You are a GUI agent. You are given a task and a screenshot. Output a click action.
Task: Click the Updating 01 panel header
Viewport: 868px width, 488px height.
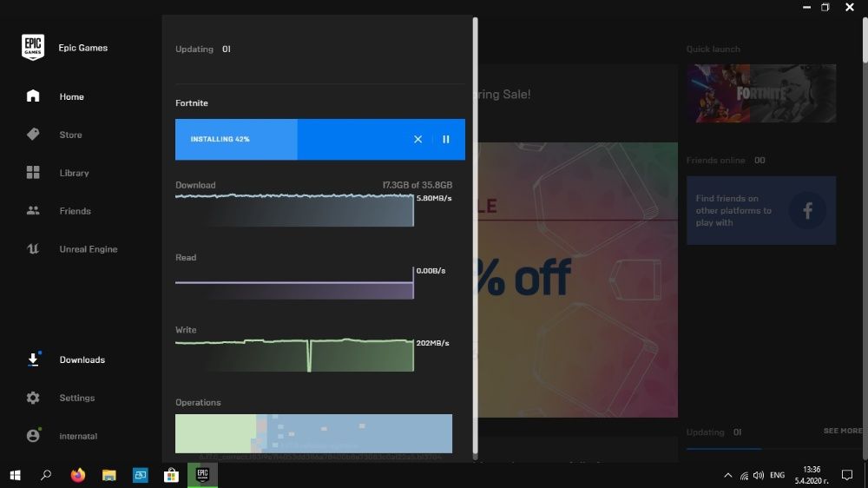tap(202, 49)
